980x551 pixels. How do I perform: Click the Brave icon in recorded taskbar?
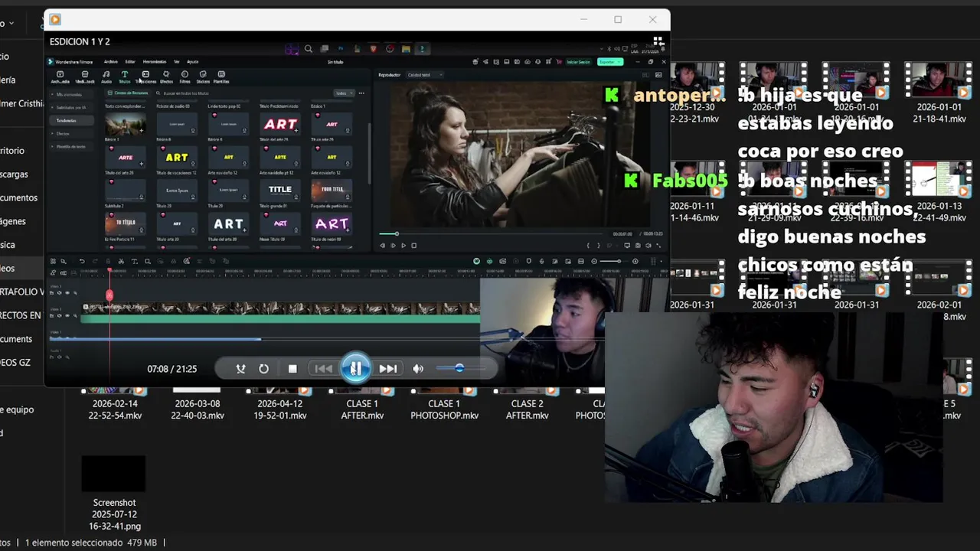click(x=374, y=48)
